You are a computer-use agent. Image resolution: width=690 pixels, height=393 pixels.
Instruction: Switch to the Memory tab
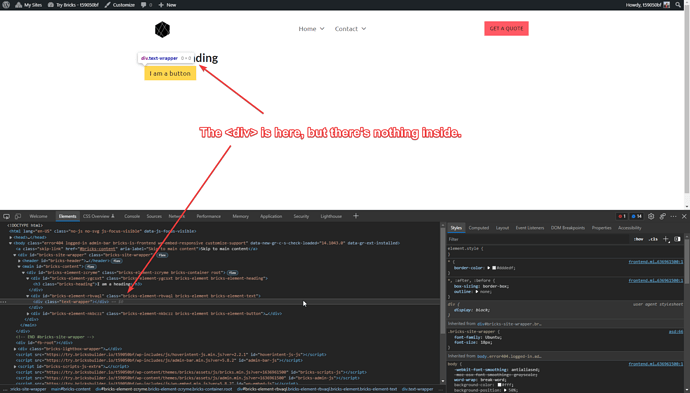click(240, 216)
